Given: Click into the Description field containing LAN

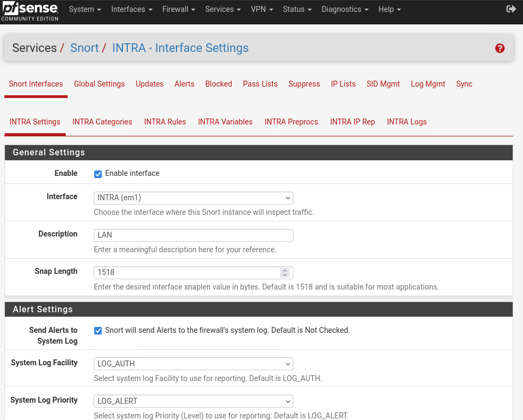Looking at the screenshot, I should (193, 235).
